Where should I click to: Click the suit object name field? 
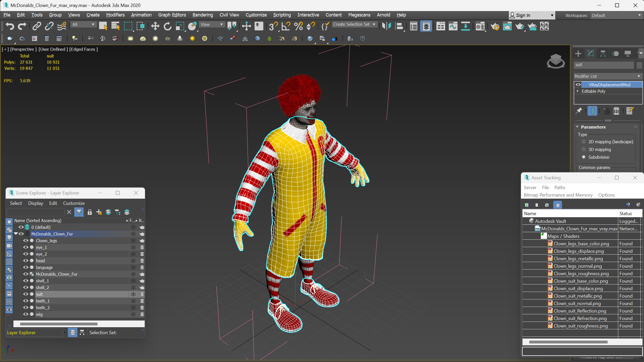click(x=604, y=65)
